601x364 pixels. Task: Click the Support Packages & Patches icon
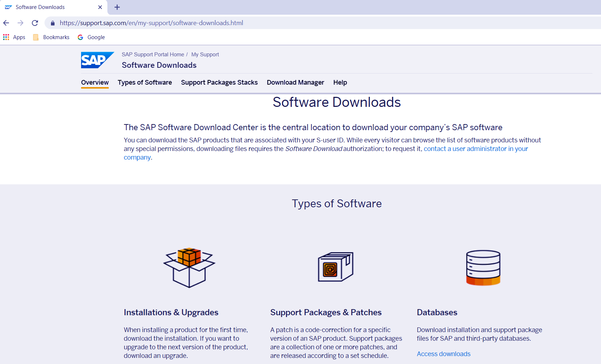click(336, 267)
